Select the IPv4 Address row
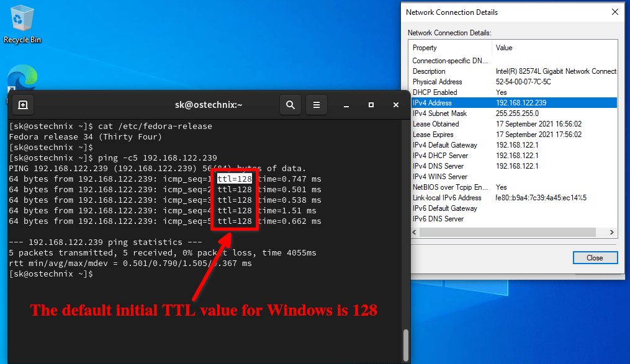 coord(514,103)
